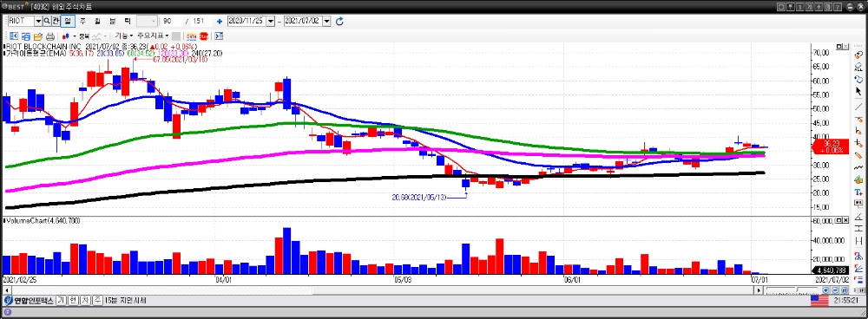Click the printer icon in toolbar
868x319 pixels.
tap(51, 36)
